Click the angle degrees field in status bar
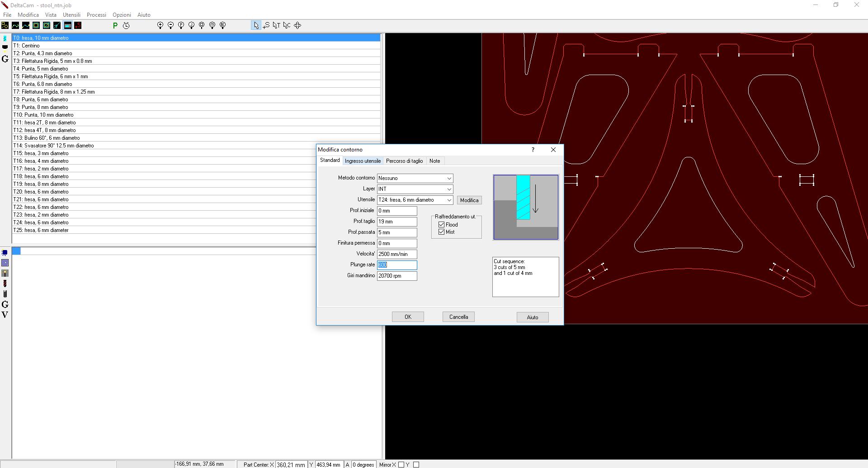 [363, 464]
